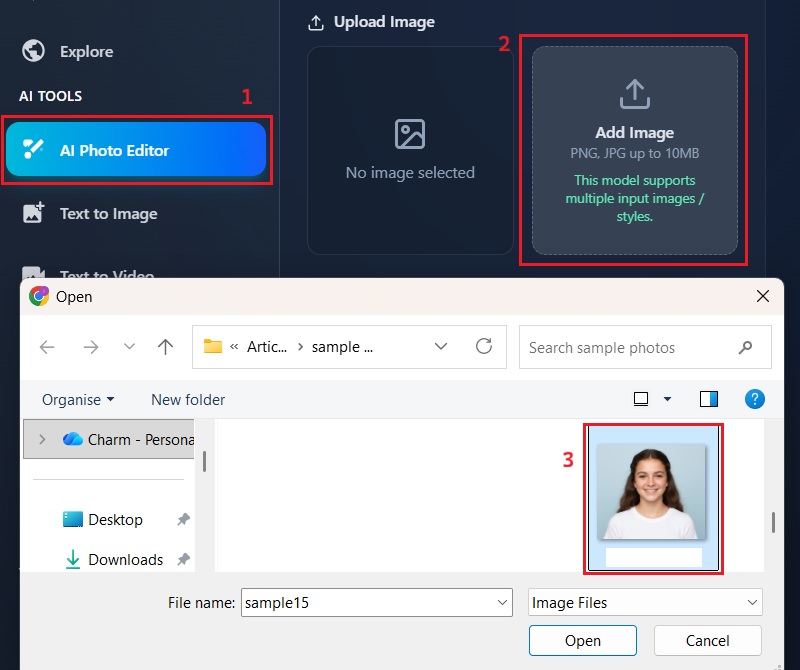Go back in the file dialog
800x670 pixels.
coord(47,348)
